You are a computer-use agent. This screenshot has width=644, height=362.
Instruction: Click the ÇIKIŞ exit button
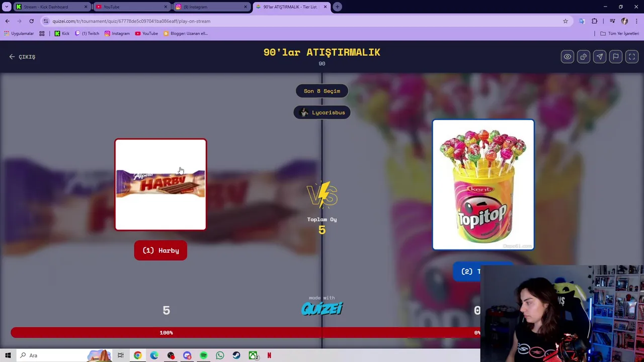click(x=22, y=57)
